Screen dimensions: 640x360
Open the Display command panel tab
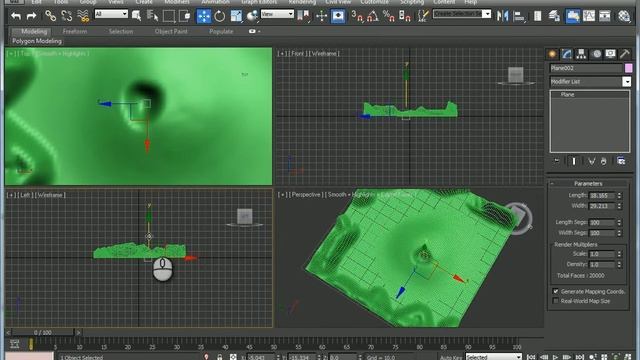pyautogui.click(x=611, y=54)
